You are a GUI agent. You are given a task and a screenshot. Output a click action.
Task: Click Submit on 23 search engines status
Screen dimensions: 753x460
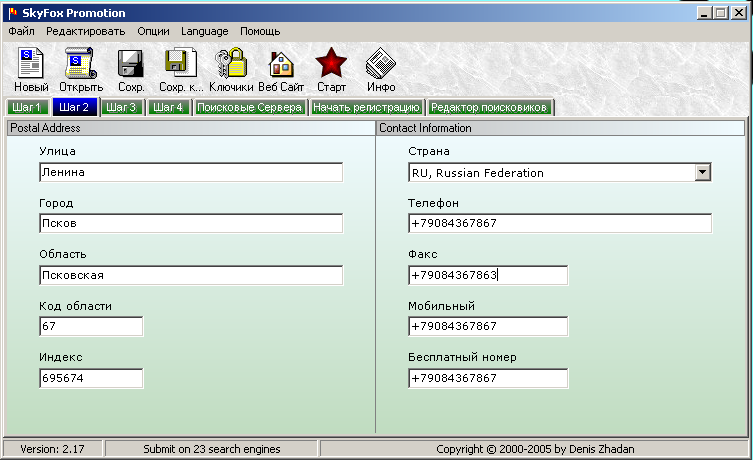click(212, 449)
